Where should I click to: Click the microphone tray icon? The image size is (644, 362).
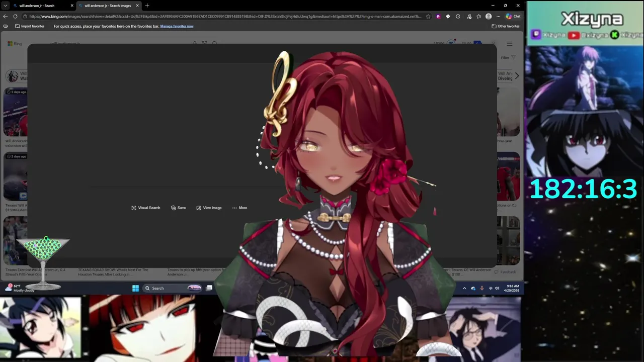(x=481, y=288)
